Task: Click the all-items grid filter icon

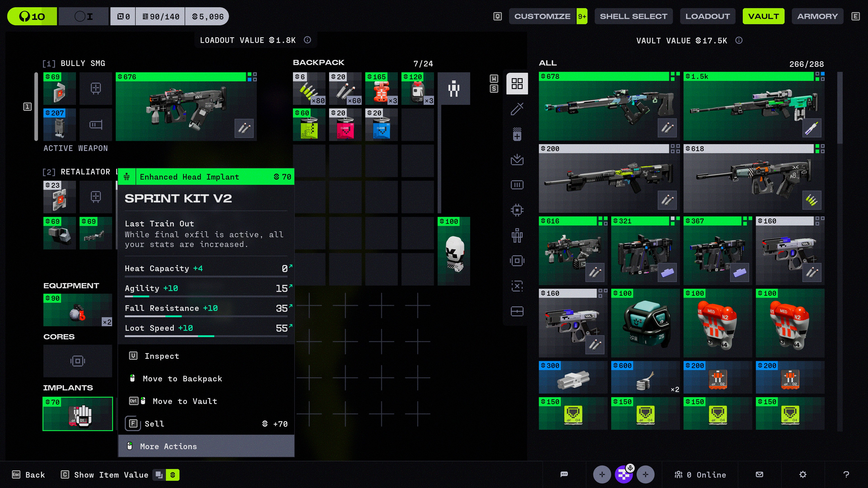Action: (517, 84)
